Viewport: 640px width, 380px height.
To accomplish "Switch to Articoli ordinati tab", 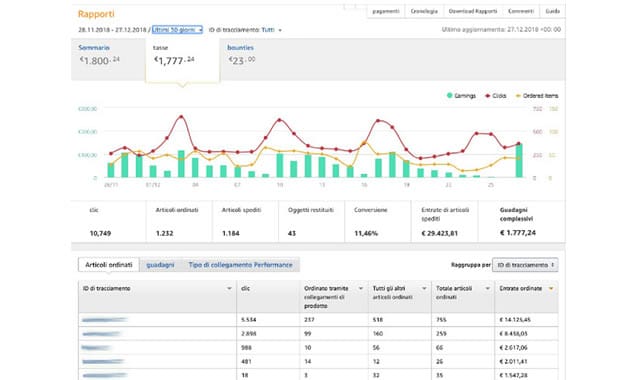I will tap(109, 265).
